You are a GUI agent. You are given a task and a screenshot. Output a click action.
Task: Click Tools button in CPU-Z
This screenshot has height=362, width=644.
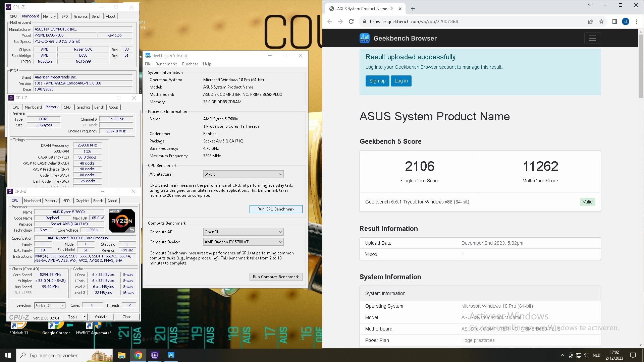coord(72,317)
